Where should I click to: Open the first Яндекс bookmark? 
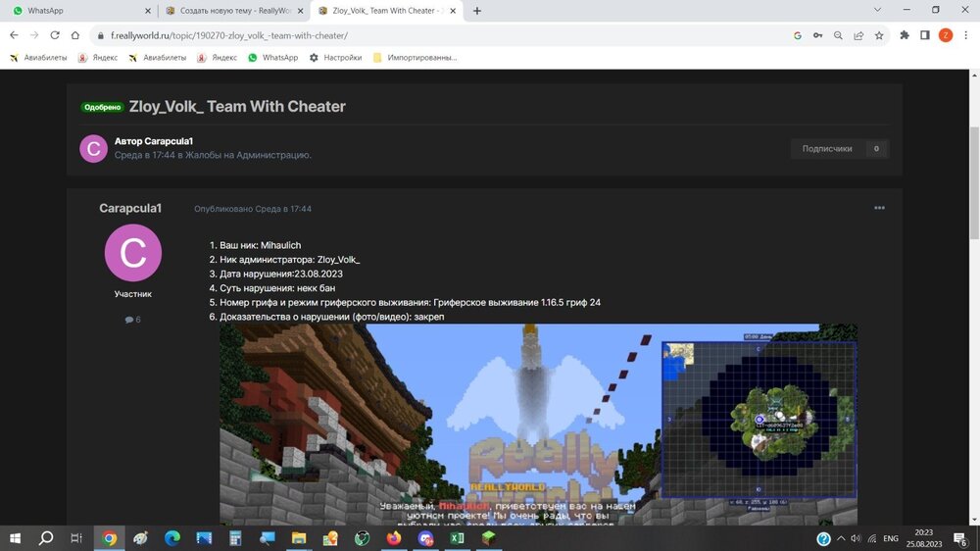[x=97, y=58]
